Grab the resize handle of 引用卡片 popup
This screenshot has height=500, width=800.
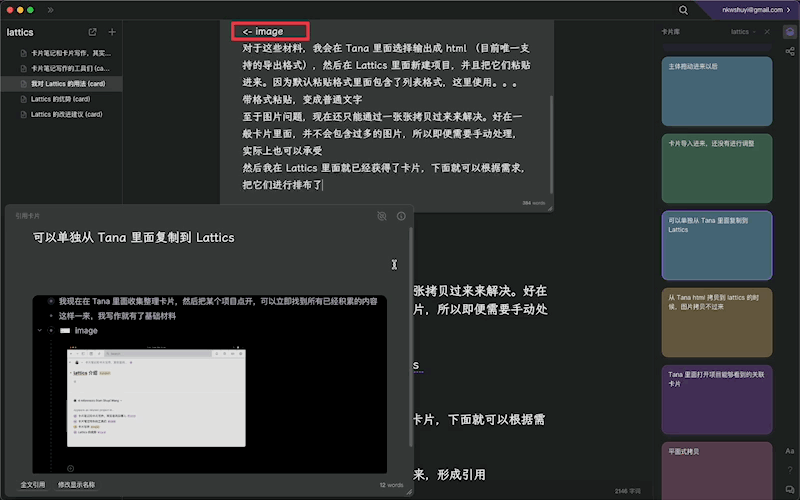[409, 492]
